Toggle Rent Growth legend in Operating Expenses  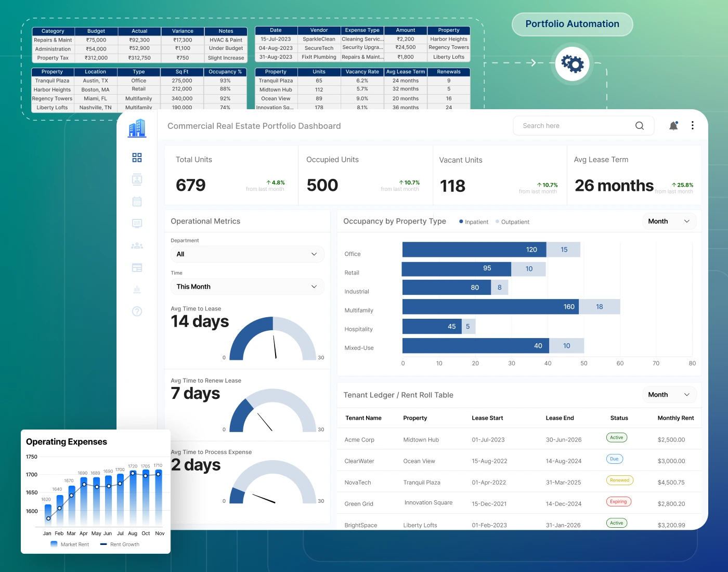pos(120,544)
